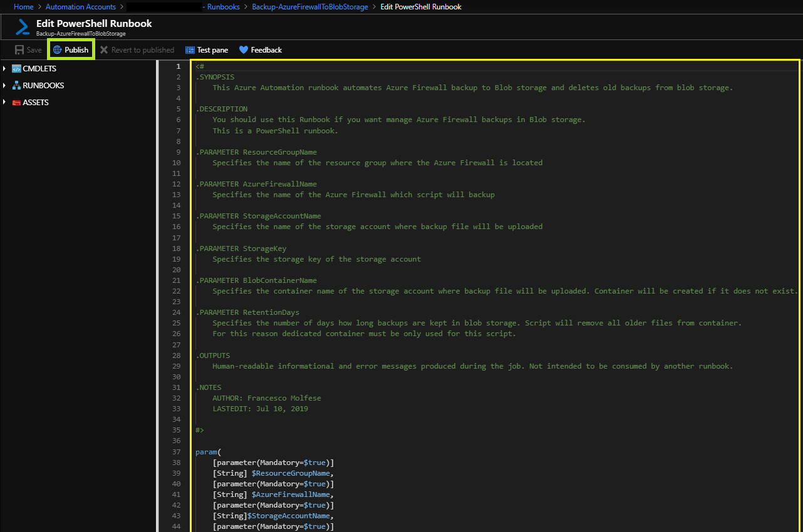Click 'Edit PowerShell Runbook' breadcrumb text
The image size is (803, 532).
(421, 7)
